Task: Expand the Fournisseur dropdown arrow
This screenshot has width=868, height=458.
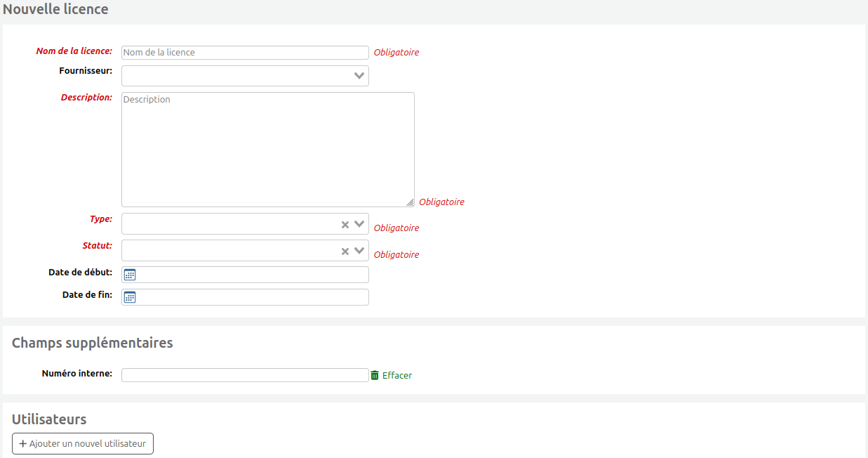Action: coord(359,76)
